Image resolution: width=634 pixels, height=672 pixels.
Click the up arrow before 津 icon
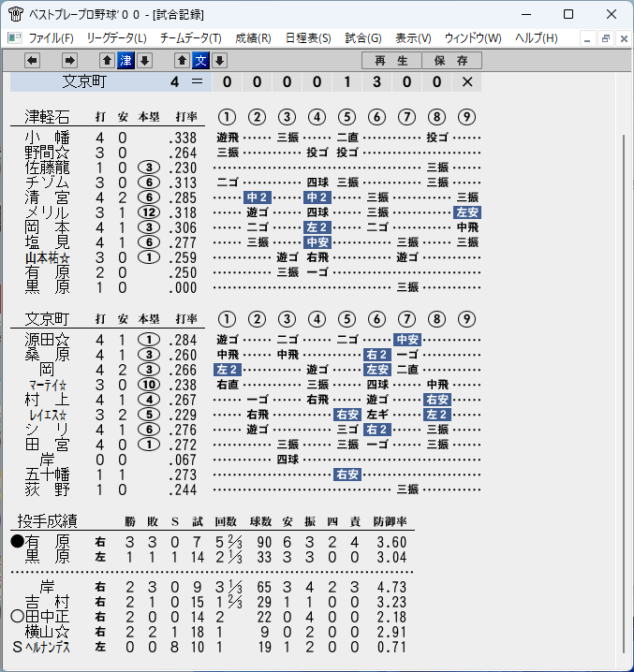tap(108, 61)
